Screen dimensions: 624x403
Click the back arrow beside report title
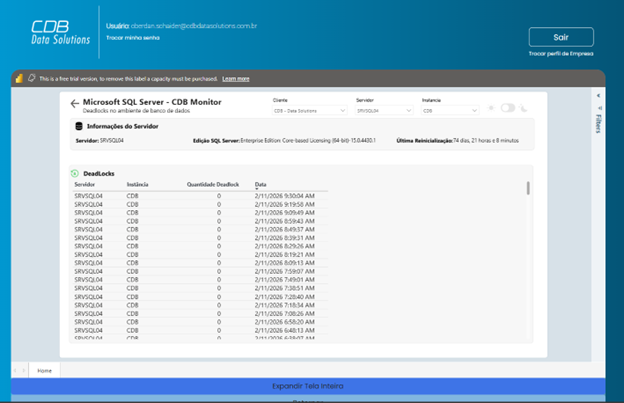75,104
